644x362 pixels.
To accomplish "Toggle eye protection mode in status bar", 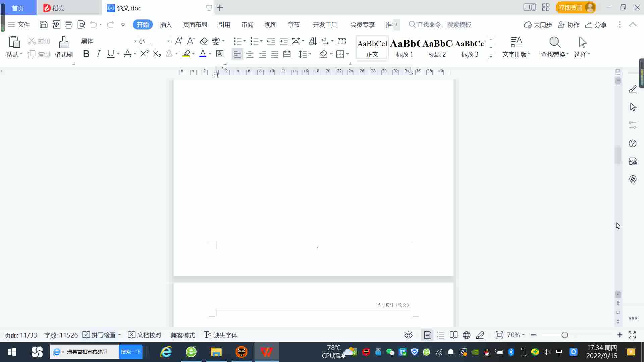I will coord(408,335).
